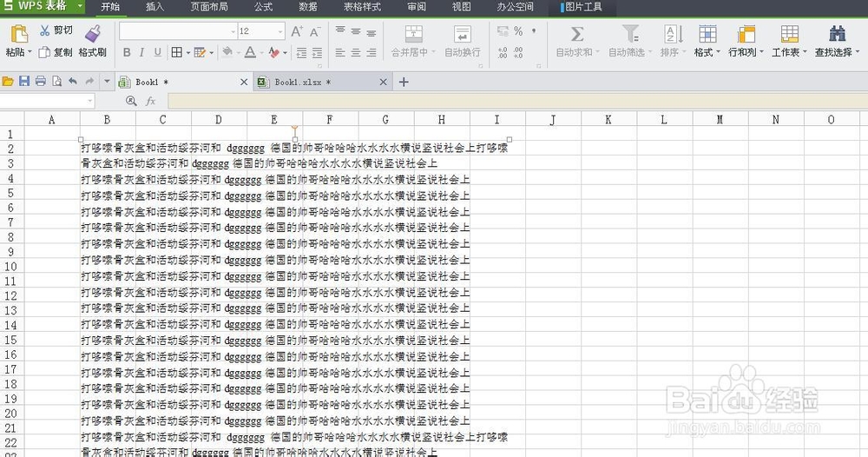Toggle Bold formatting

tap(127, 52)
